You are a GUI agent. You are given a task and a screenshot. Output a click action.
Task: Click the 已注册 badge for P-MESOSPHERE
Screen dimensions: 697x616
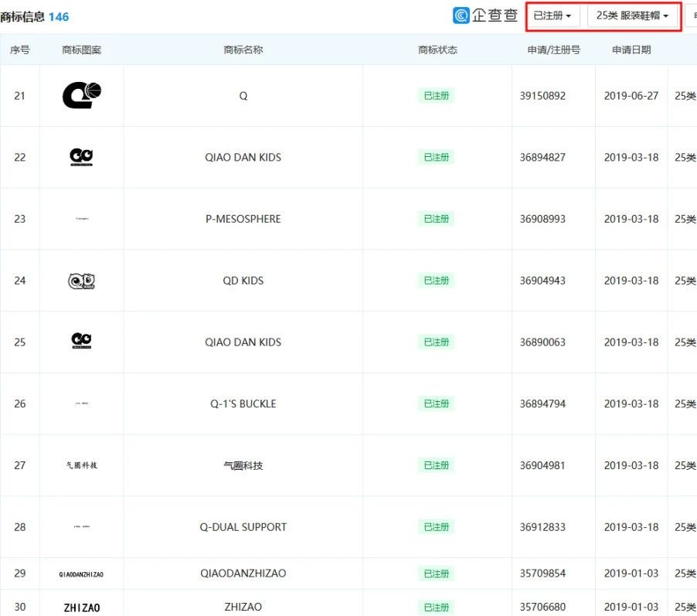(x=436, y=219)
